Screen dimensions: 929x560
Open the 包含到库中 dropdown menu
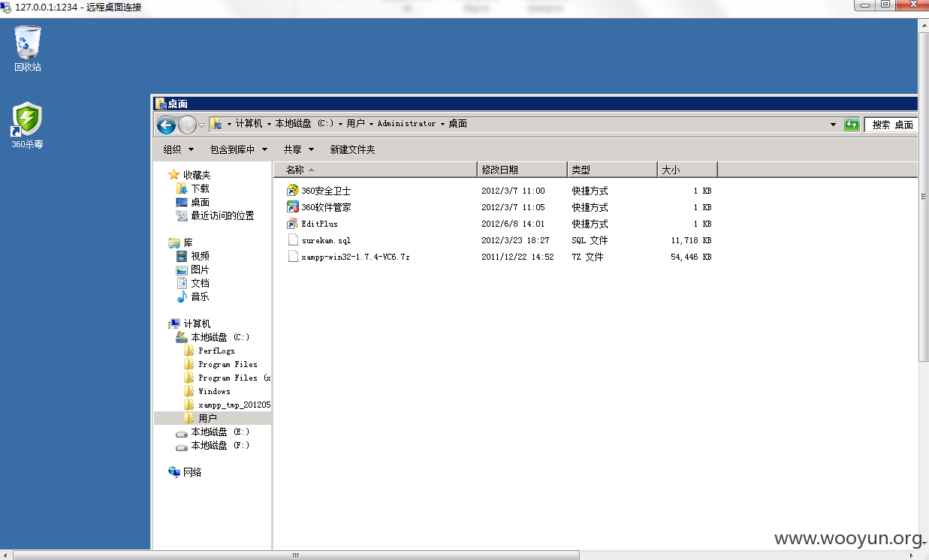pyautogui.click(x=239, y=149)
